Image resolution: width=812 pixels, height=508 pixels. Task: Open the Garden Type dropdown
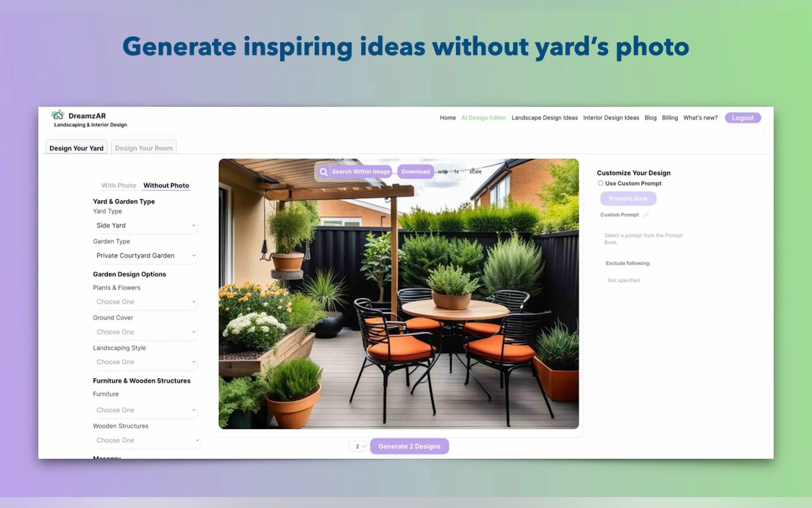point(145,256)
